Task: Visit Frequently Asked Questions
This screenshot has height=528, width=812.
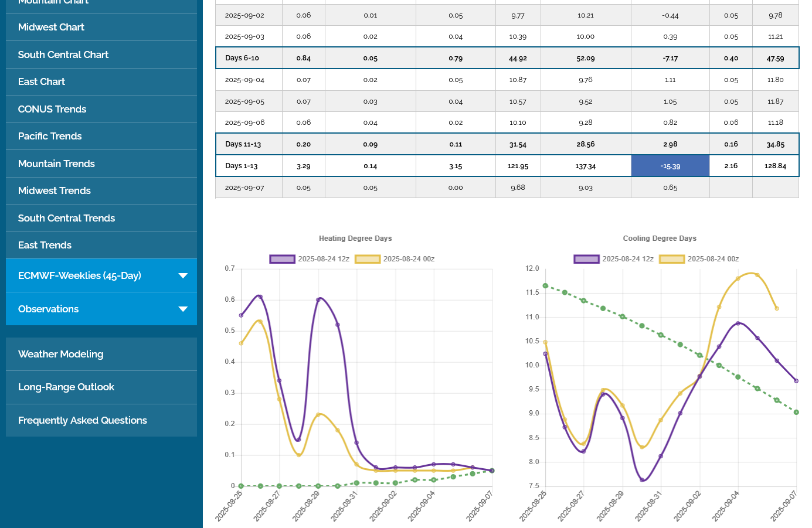Action: [83, 420]
